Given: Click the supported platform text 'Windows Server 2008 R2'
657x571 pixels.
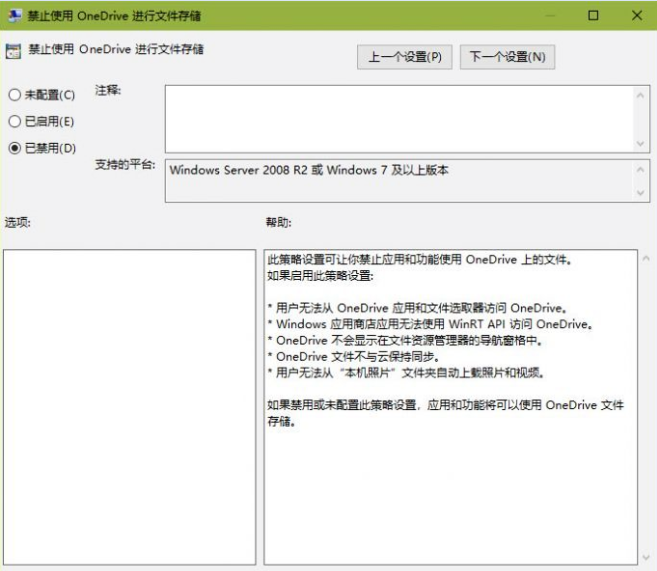Looking at the screenshot, I should tap(238, 170).
